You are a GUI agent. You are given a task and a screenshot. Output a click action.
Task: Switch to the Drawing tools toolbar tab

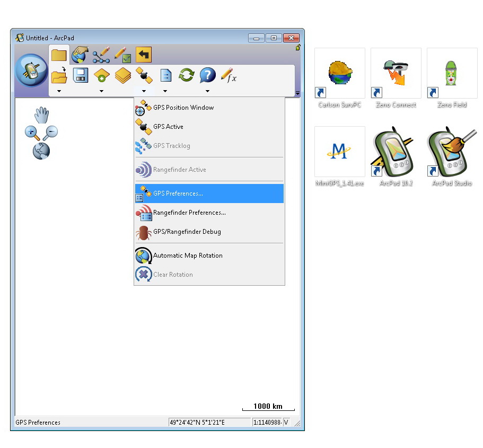tap(101, 55)
